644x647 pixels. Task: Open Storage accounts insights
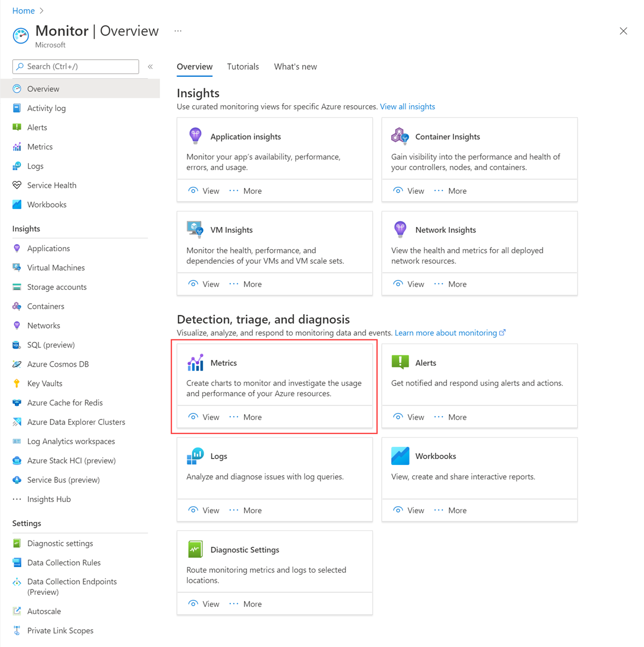[x=56, y=287]
